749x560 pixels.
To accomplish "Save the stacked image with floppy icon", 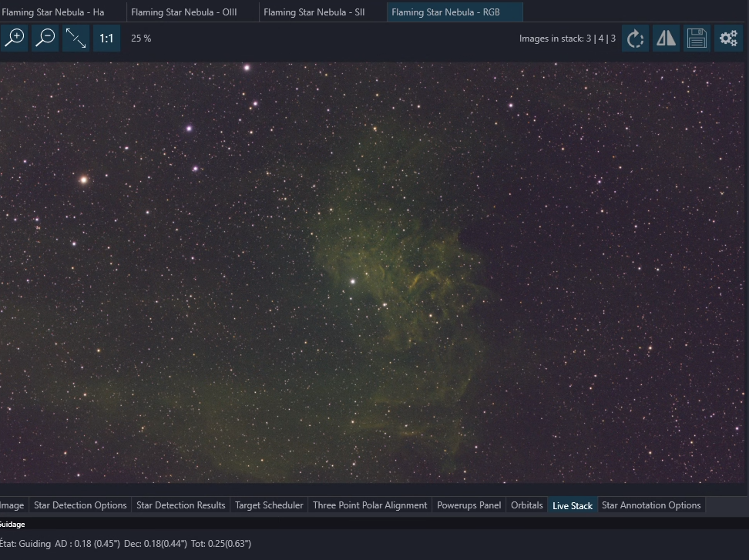I will coord(697,39).
